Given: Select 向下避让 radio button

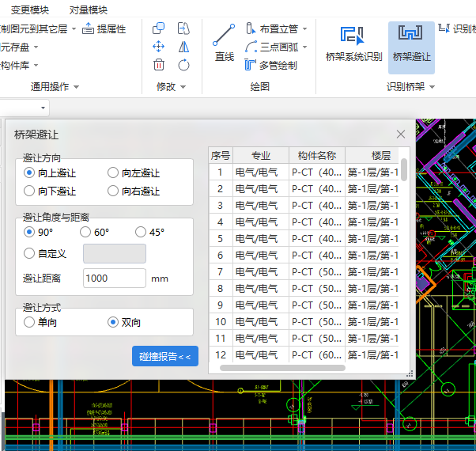Looking at the screenshot, I should click(x=29, y=191).
